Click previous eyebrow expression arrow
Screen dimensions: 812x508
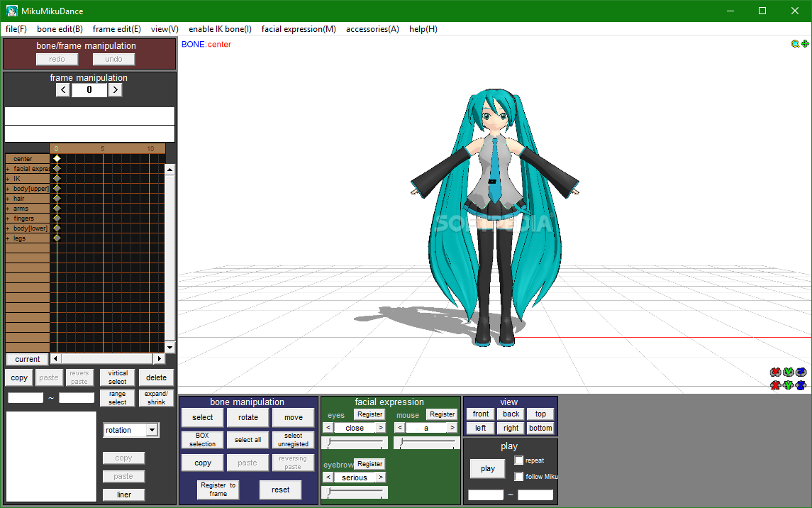[328, 477]
